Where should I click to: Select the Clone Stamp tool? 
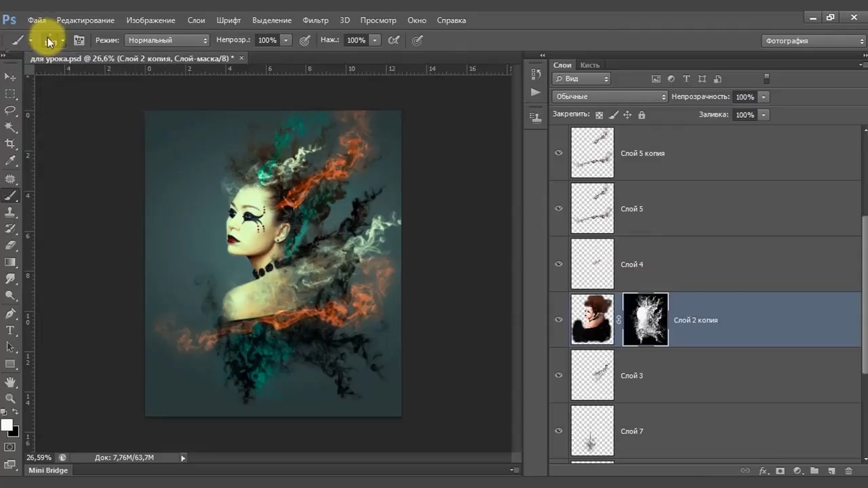(x=10, y=212)
